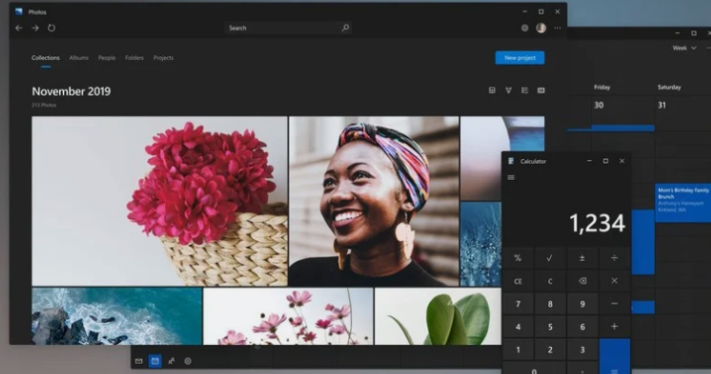711x374 pixels.
Task: Open the red flowers in basket photo
Action: 160,201
